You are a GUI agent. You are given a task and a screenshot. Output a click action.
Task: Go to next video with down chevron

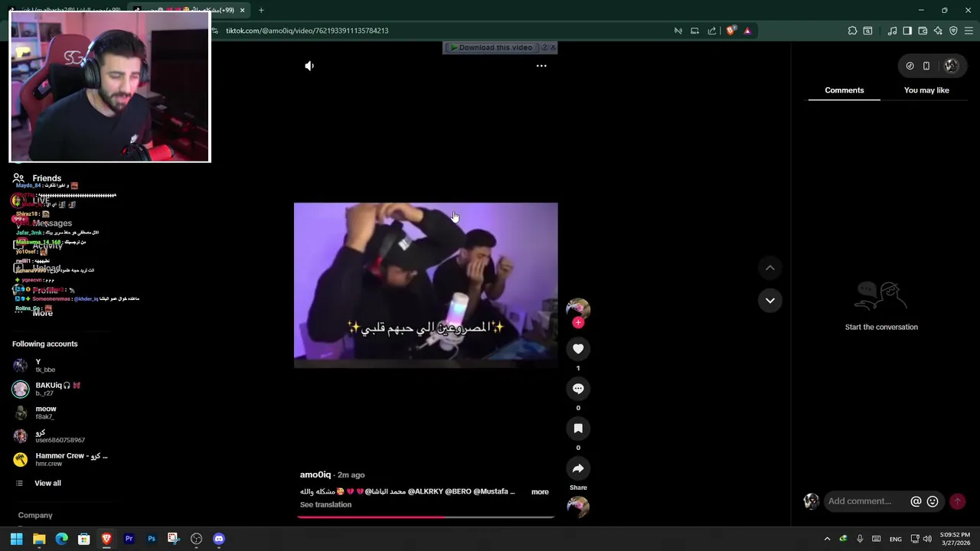pyautogui.click(x=770, y=301)
